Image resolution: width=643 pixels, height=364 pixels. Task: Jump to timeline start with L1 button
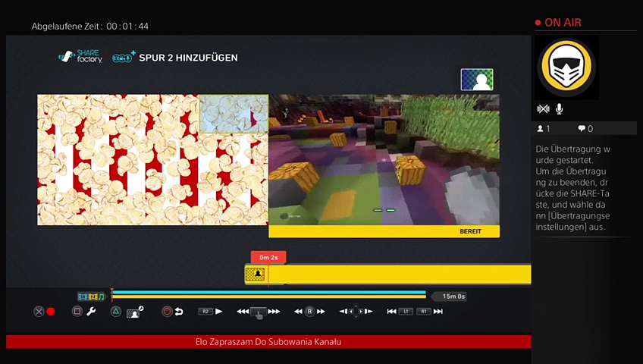(x=406, y=312)
